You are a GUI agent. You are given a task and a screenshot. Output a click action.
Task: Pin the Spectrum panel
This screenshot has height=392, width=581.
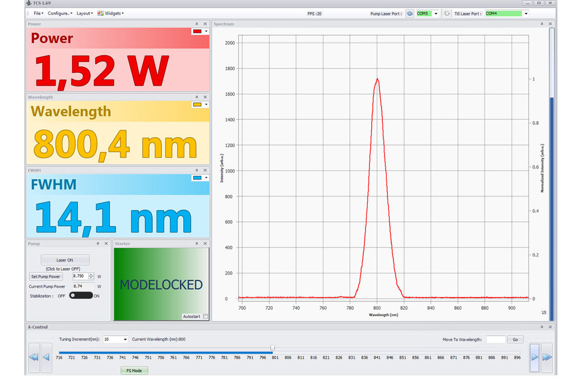click(x=542, y=24)
